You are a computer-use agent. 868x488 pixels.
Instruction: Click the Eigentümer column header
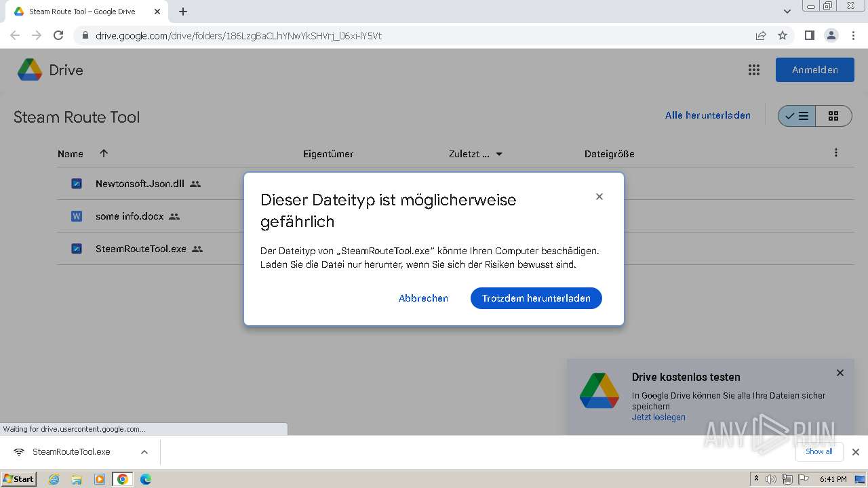click(x=328, y=154)
